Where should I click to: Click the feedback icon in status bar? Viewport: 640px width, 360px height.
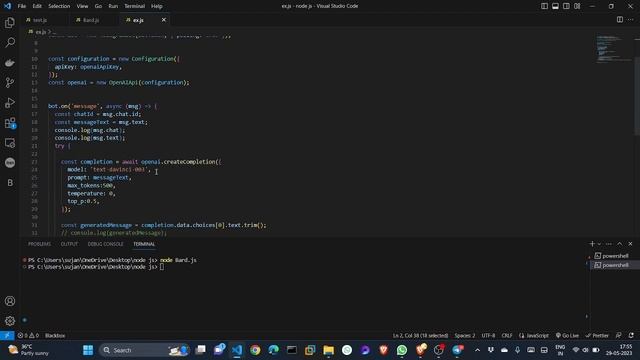click(x=619, y=336)
